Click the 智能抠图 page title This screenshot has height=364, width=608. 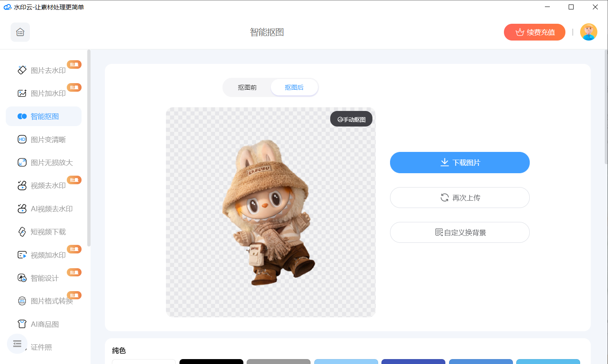coord(267,32)
